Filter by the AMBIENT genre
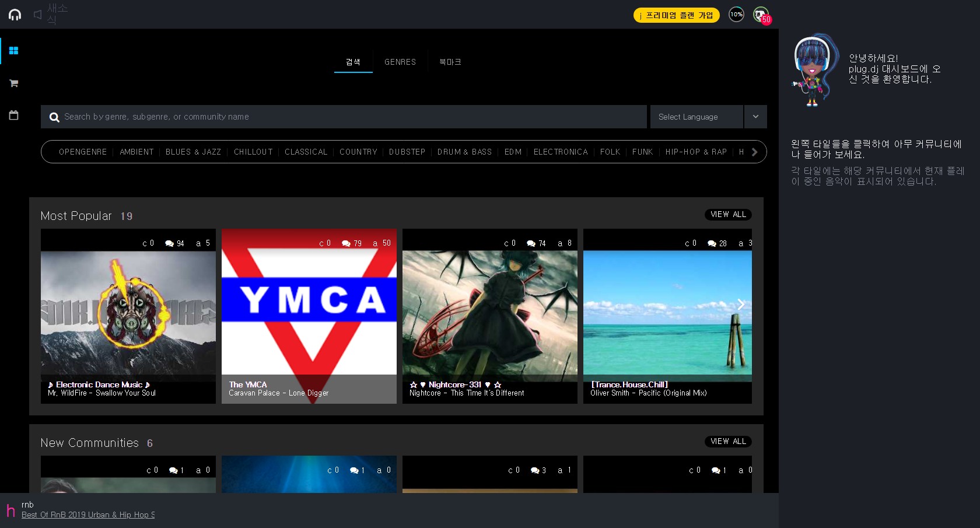This screenshot has width=980, height=528. 136,152
